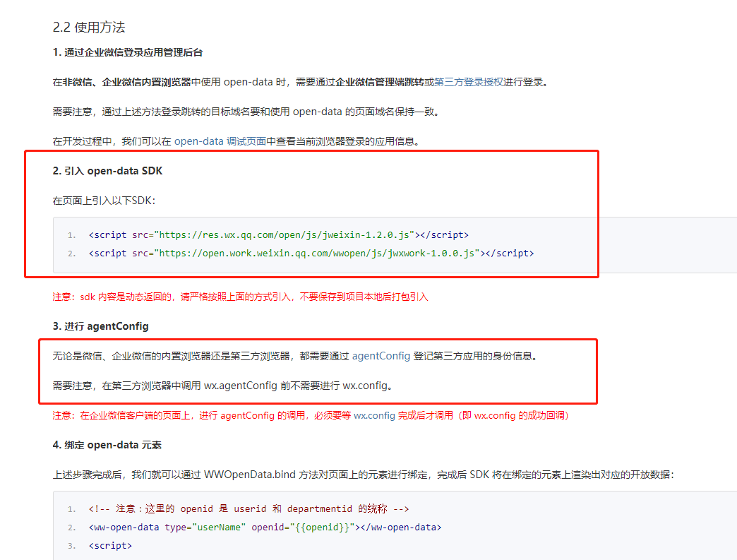This screenshot has height=560, width=737.
Task: Click the jweixin-1.2.0.js script code line
Action: pos(279,235)
